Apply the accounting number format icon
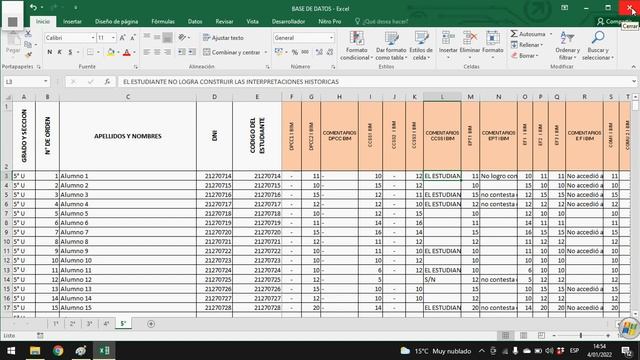This screenshot has height=360, width=640. coord(278,52)
